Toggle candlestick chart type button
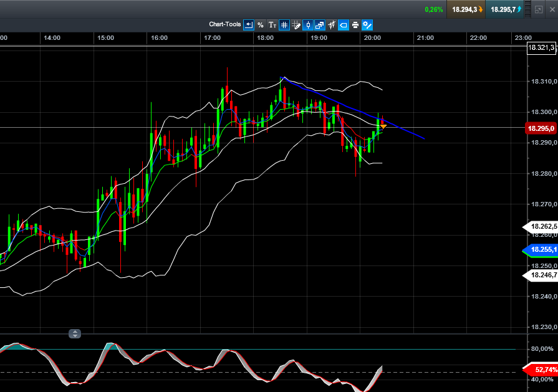Screen dimensions: 558x392 coord(307,25)
